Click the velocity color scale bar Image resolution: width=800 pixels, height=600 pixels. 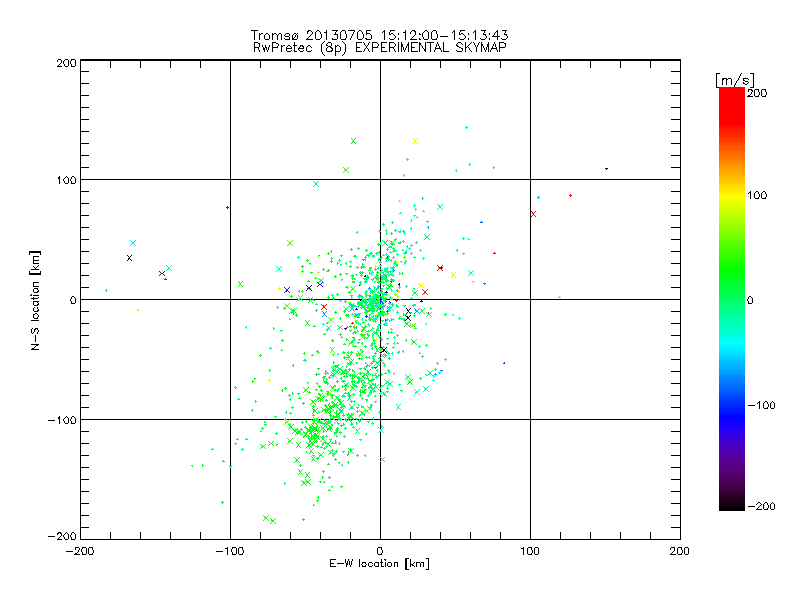point(732,299)
